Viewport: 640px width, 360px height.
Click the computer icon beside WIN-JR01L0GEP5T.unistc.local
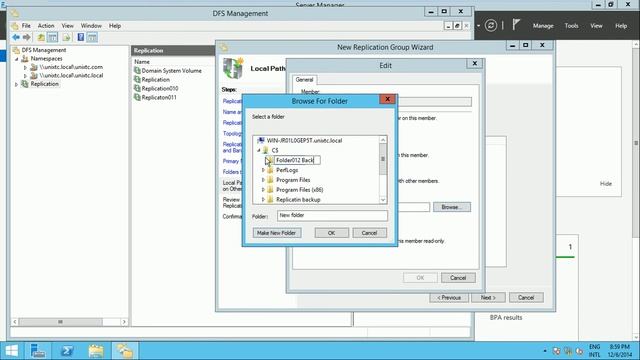[x=261, y=140]
